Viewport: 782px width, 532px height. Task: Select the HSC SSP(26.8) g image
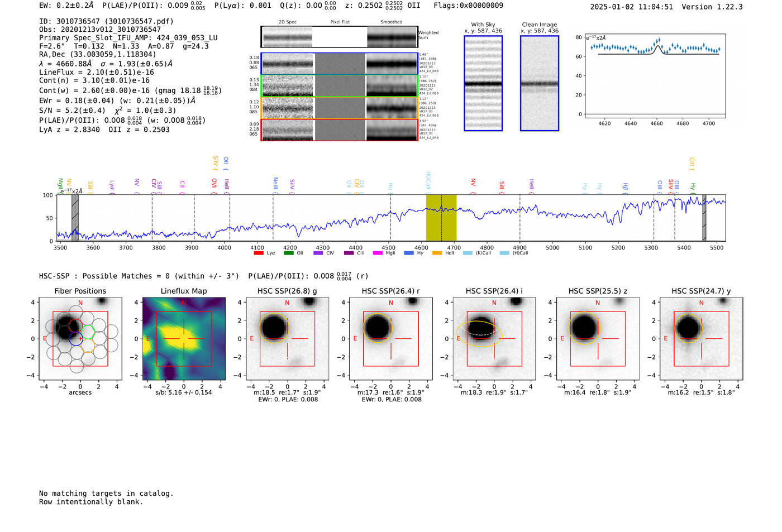(x=287, y=338)
